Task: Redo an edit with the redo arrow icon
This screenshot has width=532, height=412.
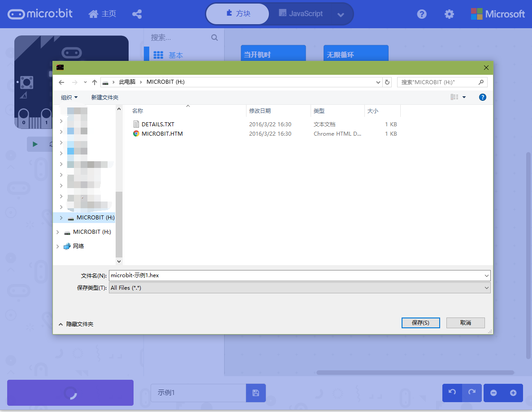Action: [471, 393]
